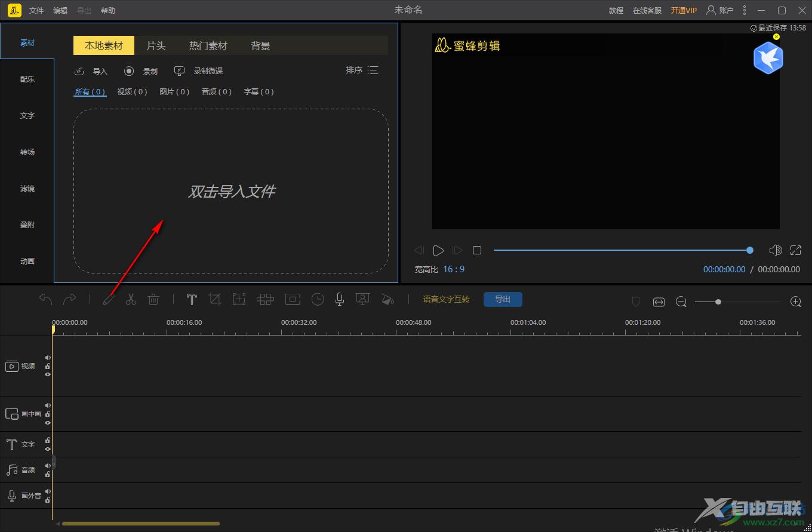812x532 pixels.
Task: Change the 16 : 9 aspect ratio
Action: [454, 269]
